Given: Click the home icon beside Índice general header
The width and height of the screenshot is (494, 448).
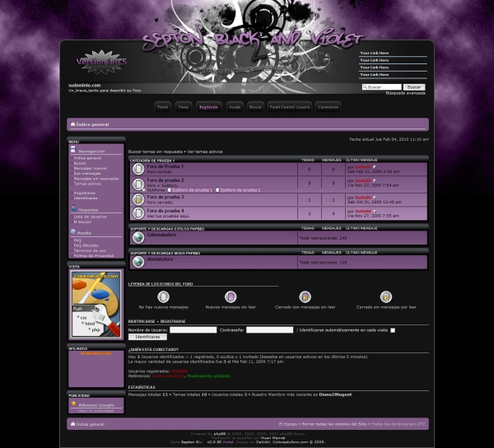Looking at the screenshot, I should [x=72, y=124].
